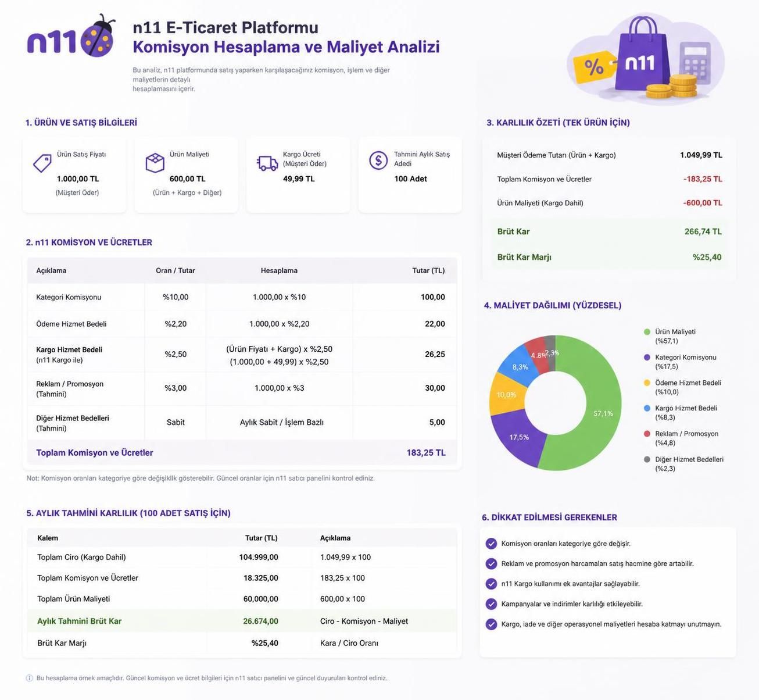Click the 1.049,99 TL customer payment value
Viewport: 759px width, 700px height.
coord(701,155)
